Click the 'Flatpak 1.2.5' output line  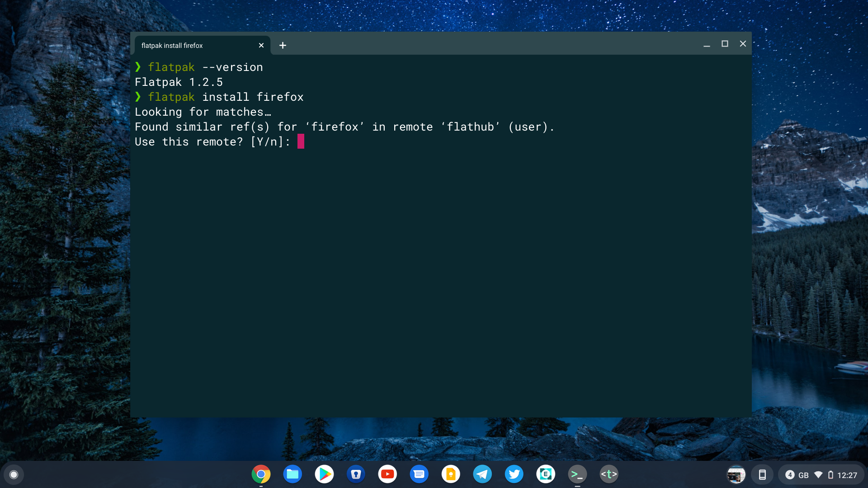179,82
